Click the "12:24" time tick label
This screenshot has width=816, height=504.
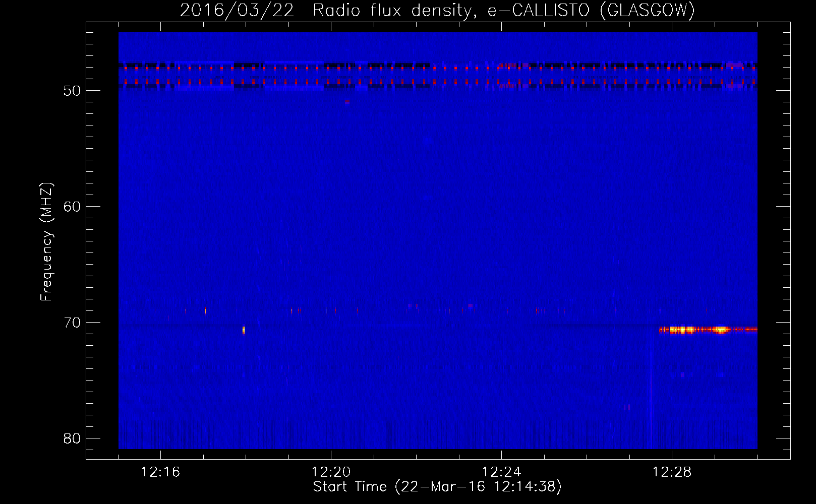[x=502, y=472]
